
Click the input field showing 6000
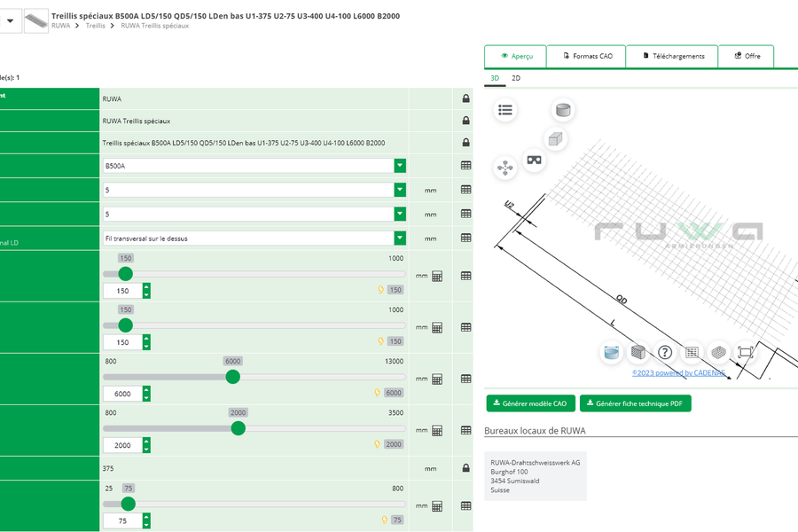pos(122,394)
